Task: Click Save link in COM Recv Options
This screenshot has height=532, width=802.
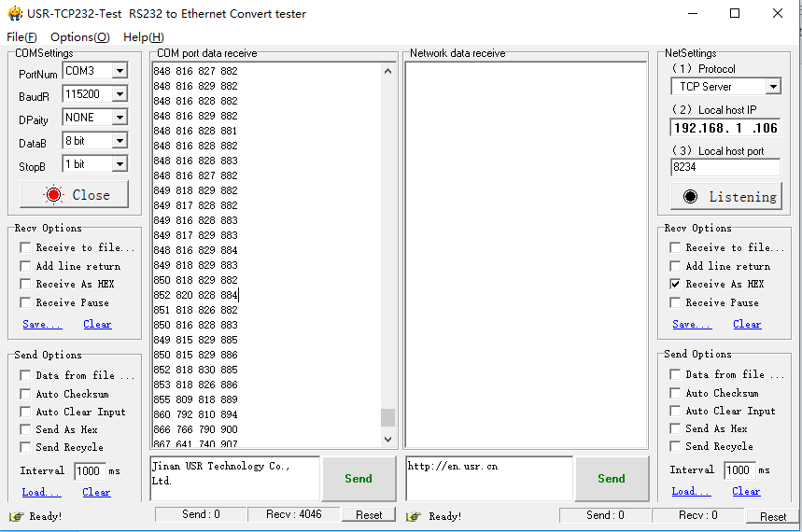Action: pyautogui.click(x=42, y=324)
